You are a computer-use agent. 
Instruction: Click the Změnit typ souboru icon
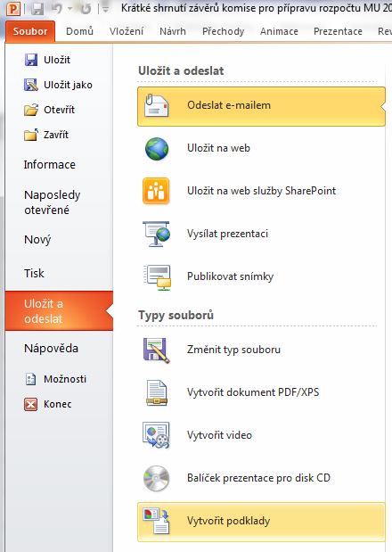click(x=157, y=350)
